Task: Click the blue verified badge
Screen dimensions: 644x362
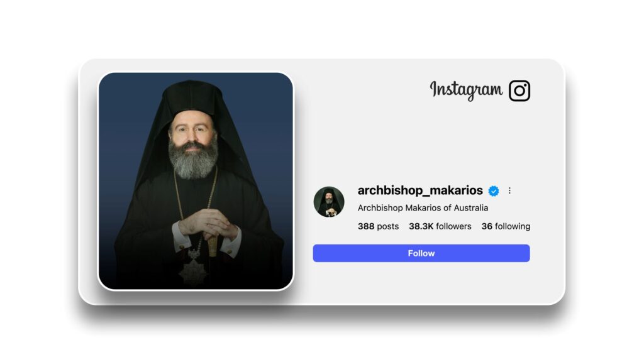Action: [493, 191]
